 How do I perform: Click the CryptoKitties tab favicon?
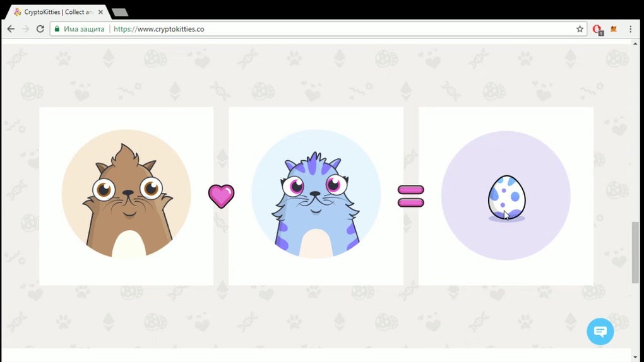click(17, 12)
